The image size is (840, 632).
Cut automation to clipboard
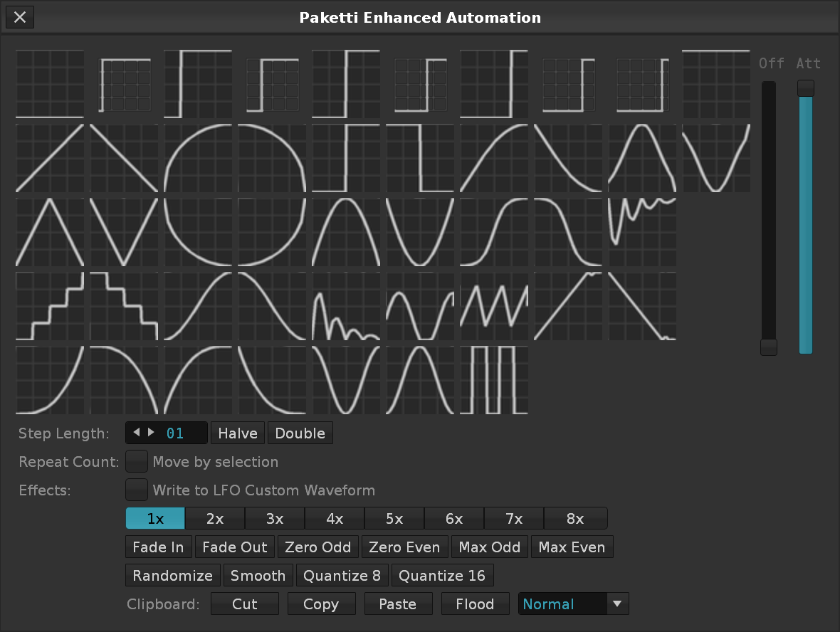tap(245, 604)
